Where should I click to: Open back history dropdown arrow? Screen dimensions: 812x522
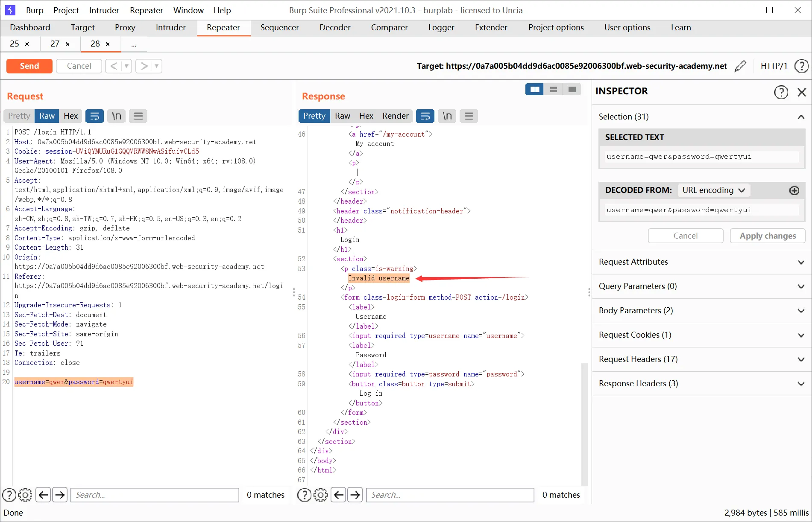[x=126, y=66]
